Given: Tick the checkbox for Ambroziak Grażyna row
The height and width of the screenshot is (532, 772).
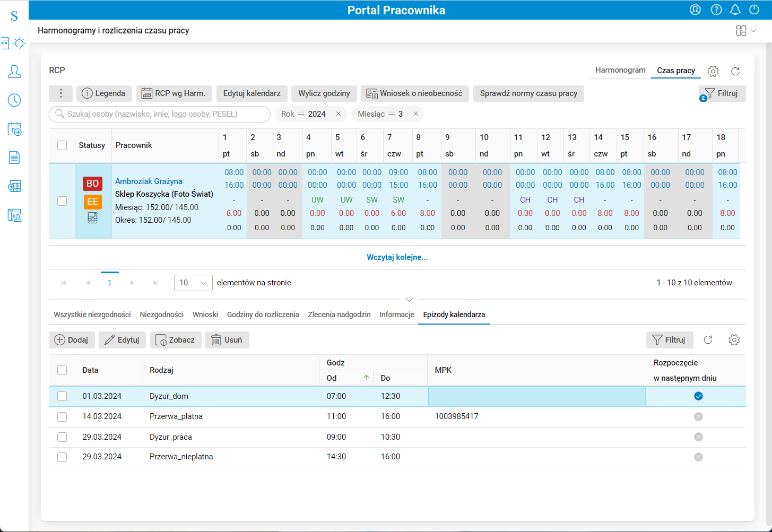Looking at the screenshot, I should [x=62, y=201].
